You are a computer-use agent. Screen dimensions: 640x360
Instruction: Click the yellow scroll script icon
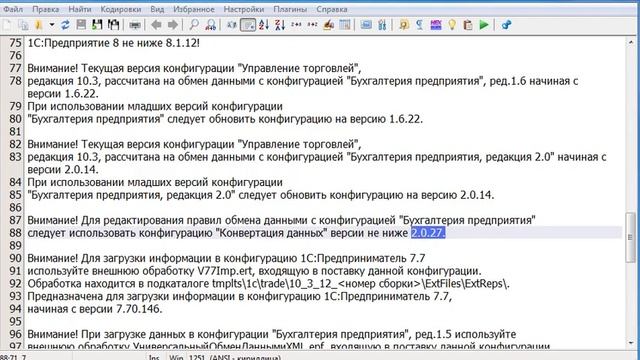[x=404, y=25]
